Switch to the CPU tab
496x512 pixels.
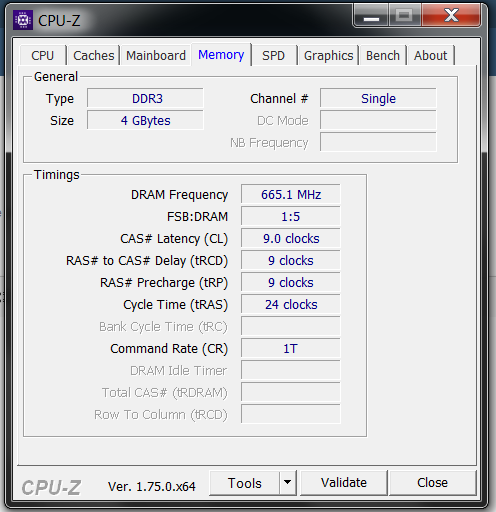click(x=43, y=55)
